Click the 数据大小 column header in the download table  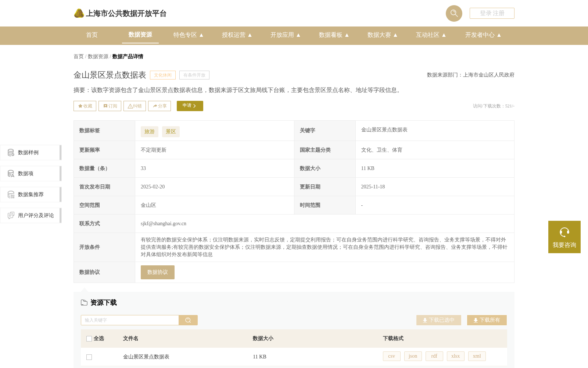coord(263,339)
